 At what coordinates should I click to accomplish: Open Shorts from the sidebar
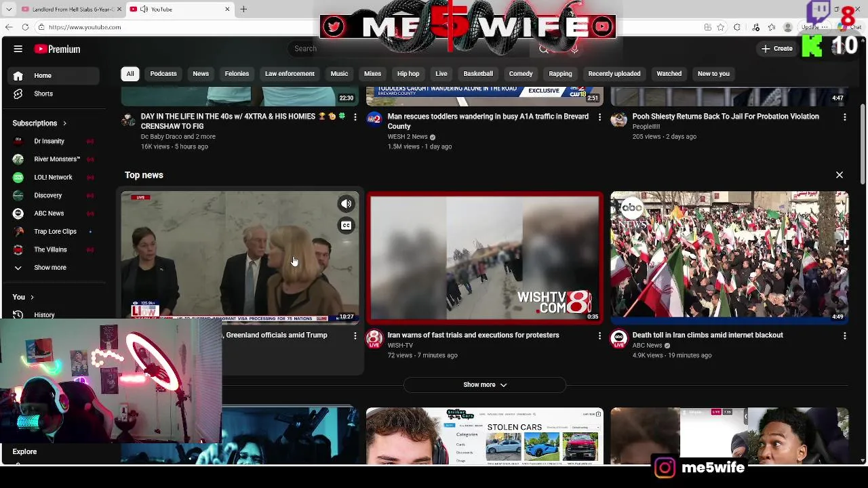54,94
